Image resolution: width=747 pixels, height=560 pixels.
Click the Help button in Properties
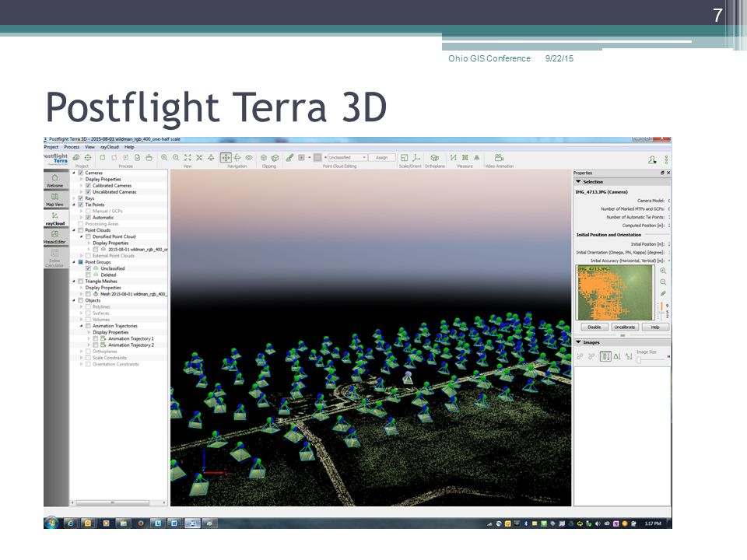coord(655,327)
